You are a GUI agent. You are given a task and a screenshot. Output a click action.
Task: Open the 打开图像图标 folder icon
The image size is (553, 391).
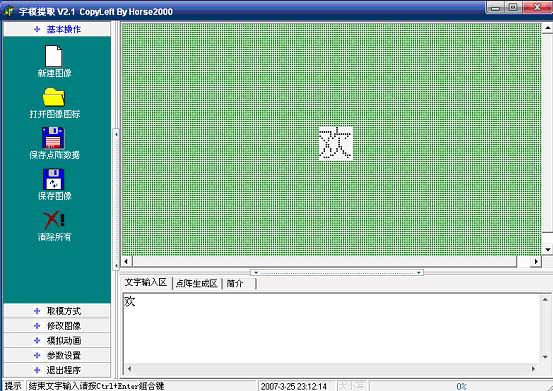pyautogui.click(x=53, y=97)
